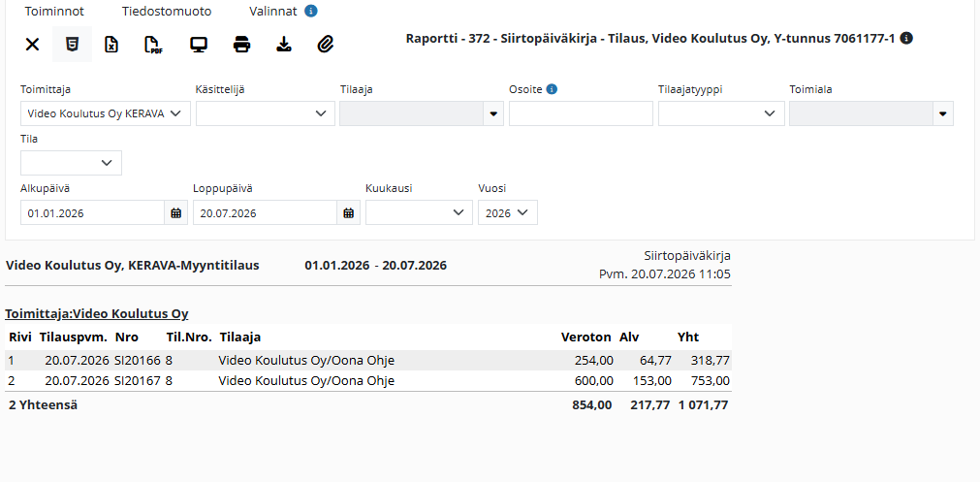Click Til.Nro. column header
This screenshot has width=980, height=482.
[189, 337]
